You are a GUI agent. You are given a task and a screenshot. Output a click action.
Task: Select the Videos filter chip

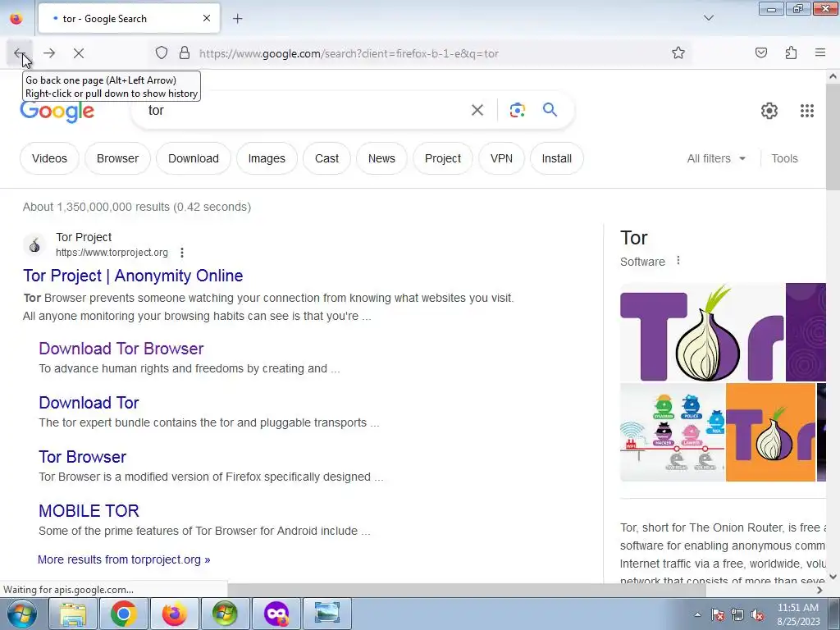49,158
